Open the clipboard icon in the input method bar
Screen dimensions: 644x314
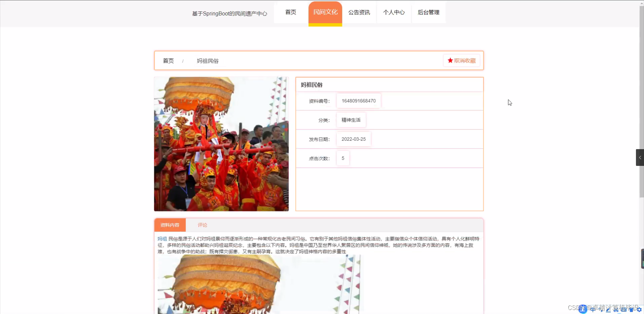pyautogui.click(x=631, y=310)
